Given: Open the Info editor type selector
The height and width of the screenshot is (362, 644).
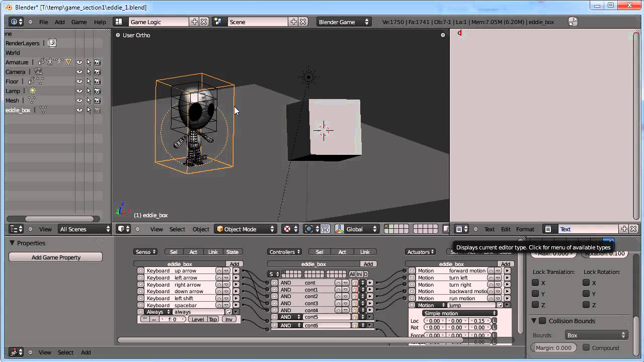Looking at the screenshot, I should [16, 22].
